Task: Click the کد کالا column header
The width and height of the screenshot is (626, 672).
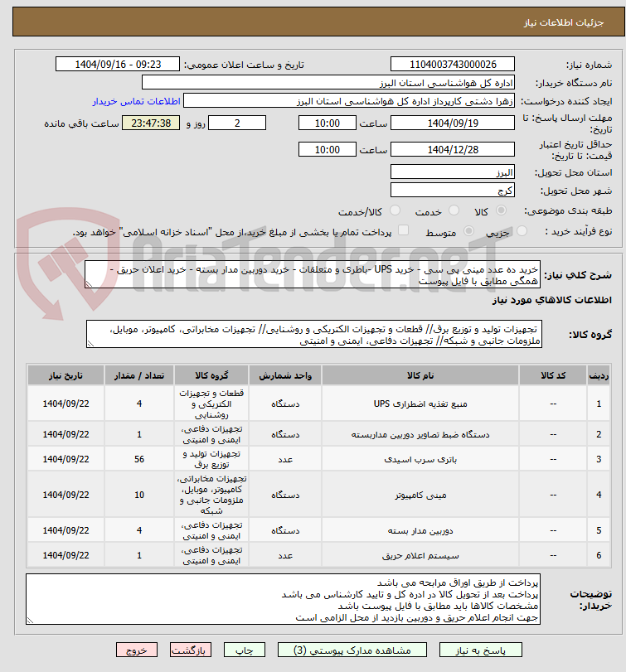Action: 553,375
